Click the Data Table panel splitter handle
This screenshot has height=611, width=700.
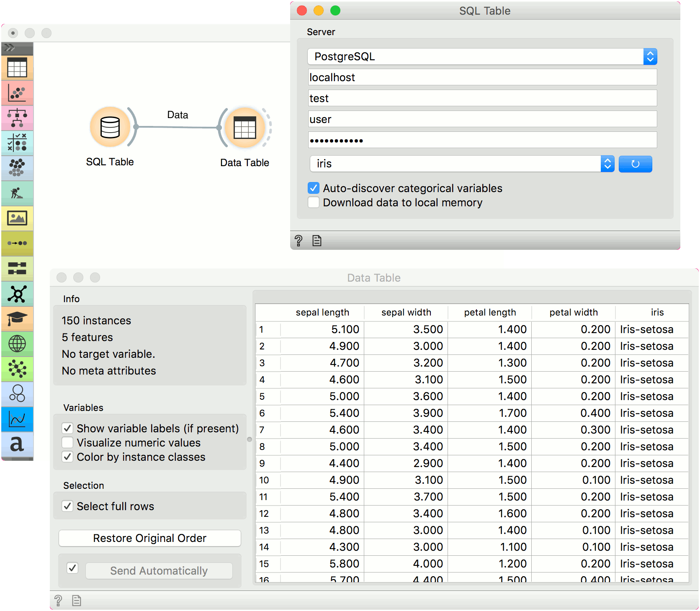click(x=250, y=439)
